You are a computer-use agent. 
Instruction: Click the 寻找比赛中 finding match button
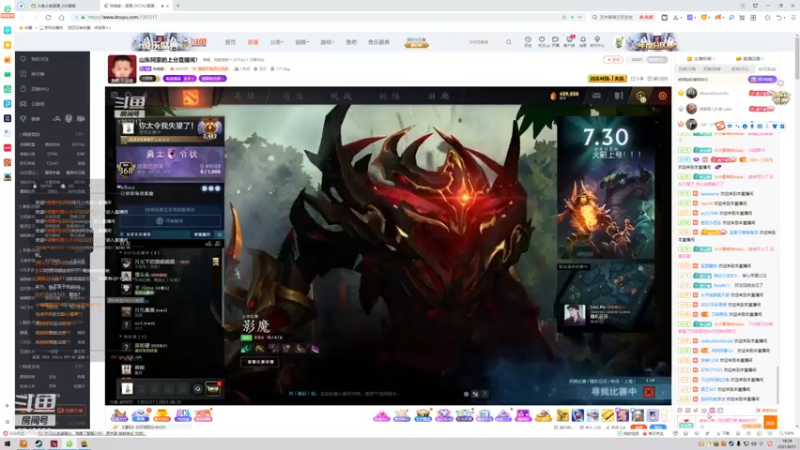[x=614, y=392]
